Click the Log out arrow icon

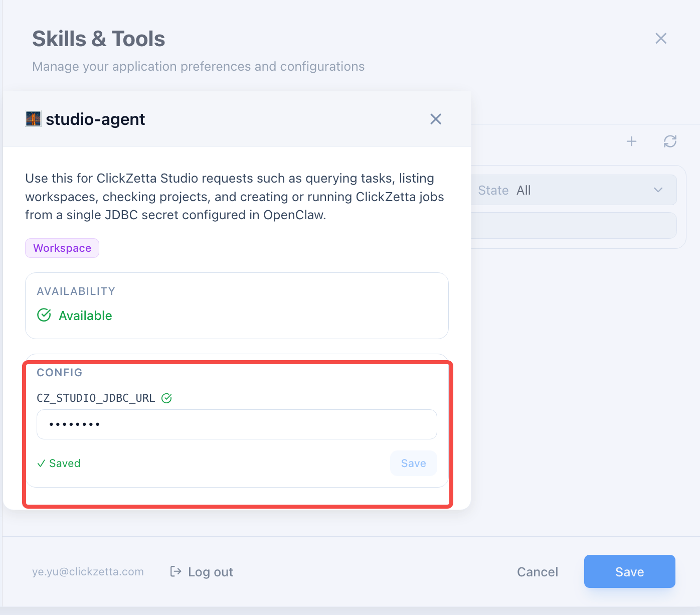[x=176, y=572]
